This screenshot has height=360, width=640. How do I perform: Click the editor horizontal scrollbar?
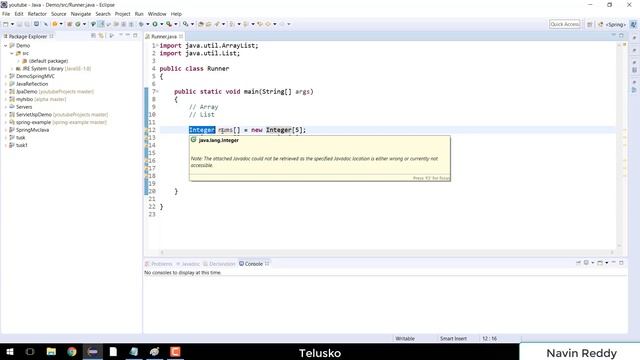click(x=387, y=252)
